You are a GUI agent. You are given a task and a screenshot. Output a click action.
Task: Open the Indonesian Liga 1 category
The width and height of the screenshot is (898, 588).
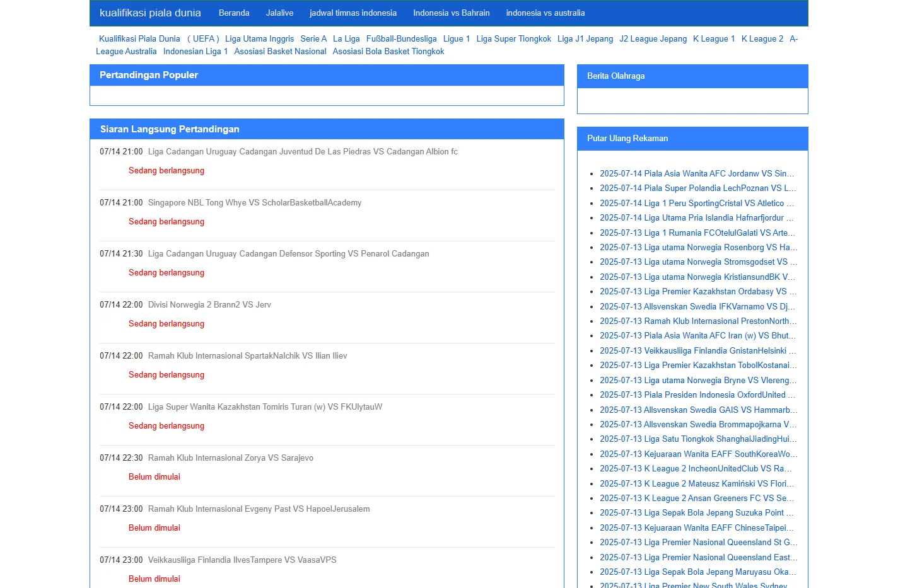[x=195, y=51]
